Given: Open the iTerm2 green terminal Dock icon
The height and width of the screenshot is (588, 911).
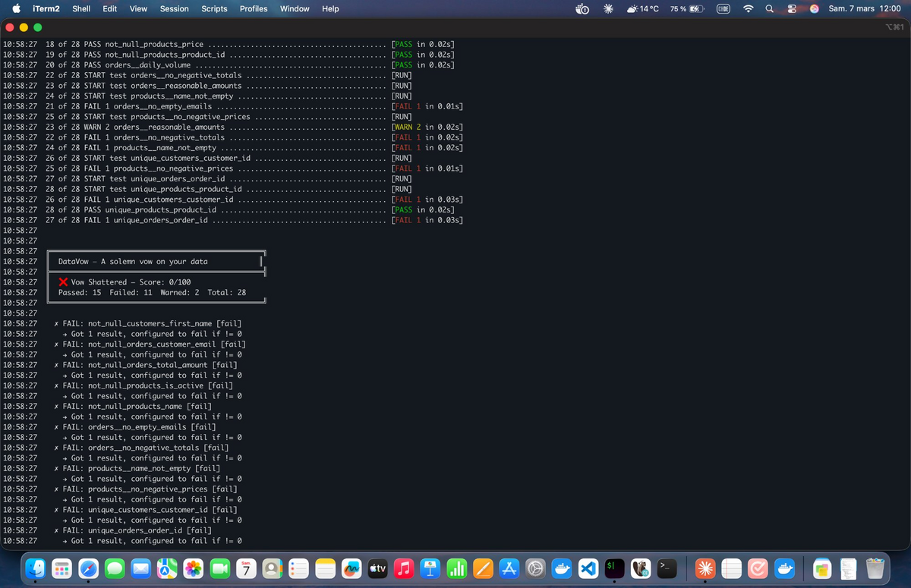Looking at the screenshot, I should click(615, 568).
